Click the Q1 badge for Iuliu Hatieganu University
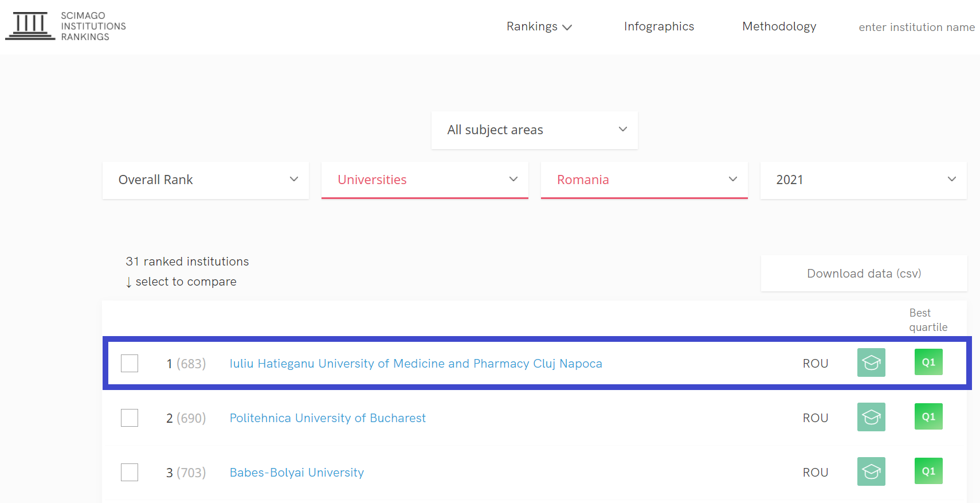The image size is (980, 503). click(x=928, y=362)
